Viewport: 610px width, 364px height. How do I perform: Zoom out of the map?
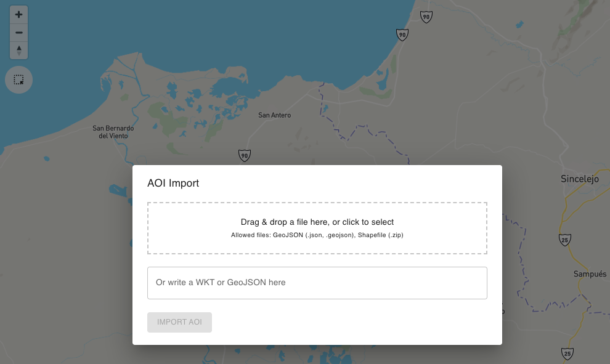[19, 33]
